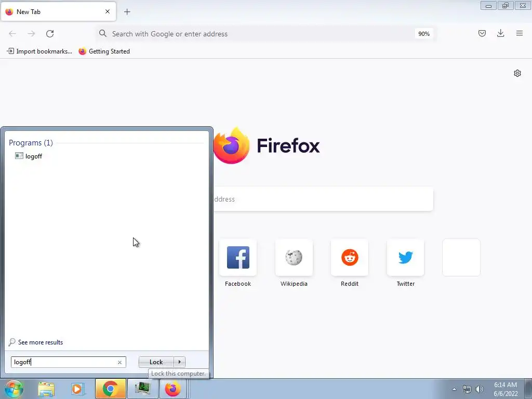Open the network tray icon

click(467, 389)
